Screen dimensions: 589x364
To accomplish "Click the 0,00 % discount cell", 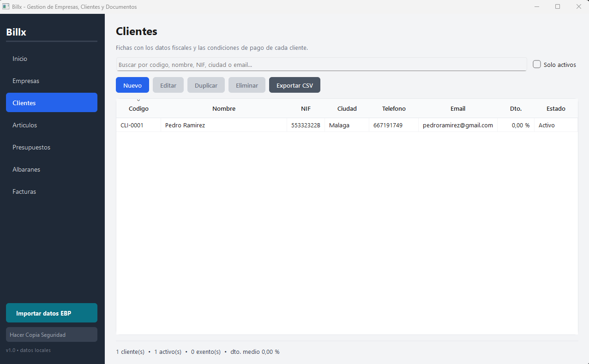I will click(x=516, y=125).
